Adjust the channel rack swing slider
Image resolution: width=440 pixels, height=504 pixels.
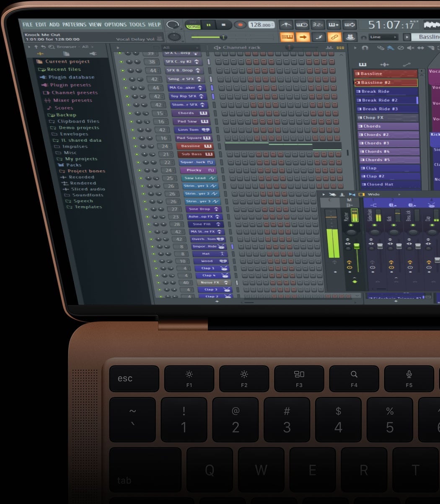pos(302,48)
